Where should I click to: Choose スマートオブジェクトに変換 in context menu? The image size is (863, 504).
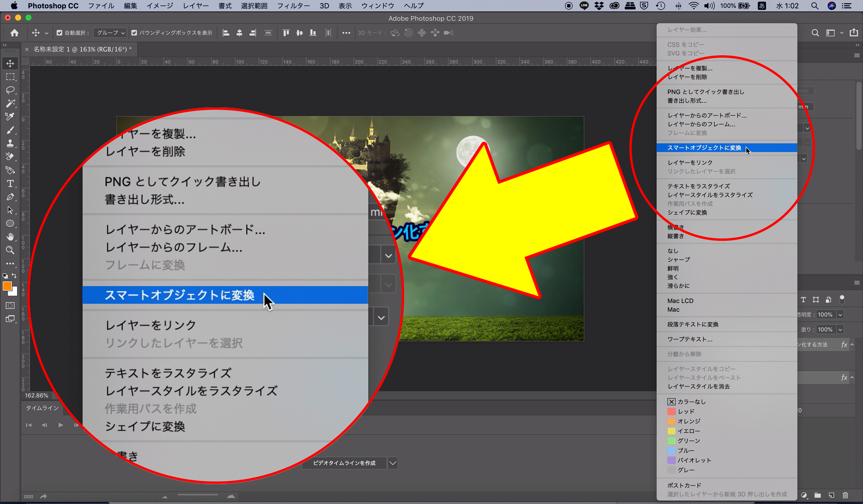[x=727, y=148]
